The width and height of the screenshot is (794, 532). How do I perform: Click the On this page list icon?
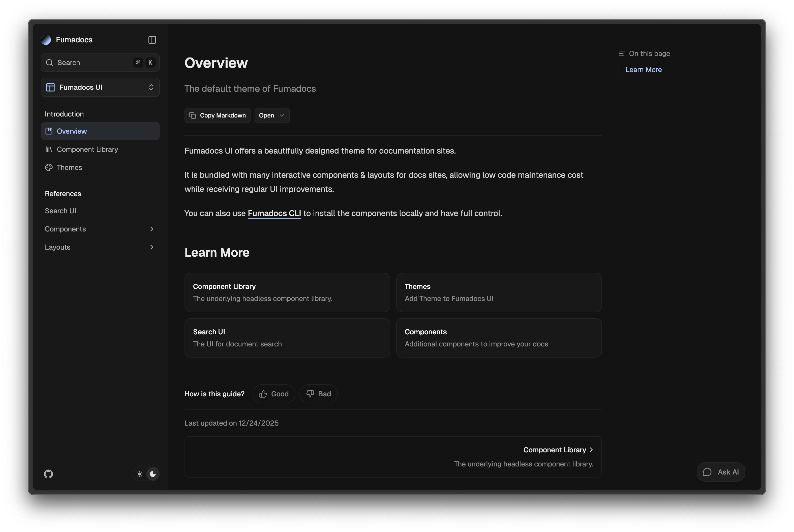[621, 53]
